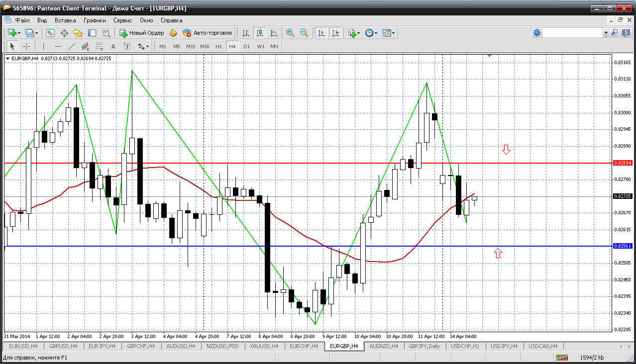Select the M1 timeframe button
The height and width of the screenshot is (364, 636).
[163, 46]
